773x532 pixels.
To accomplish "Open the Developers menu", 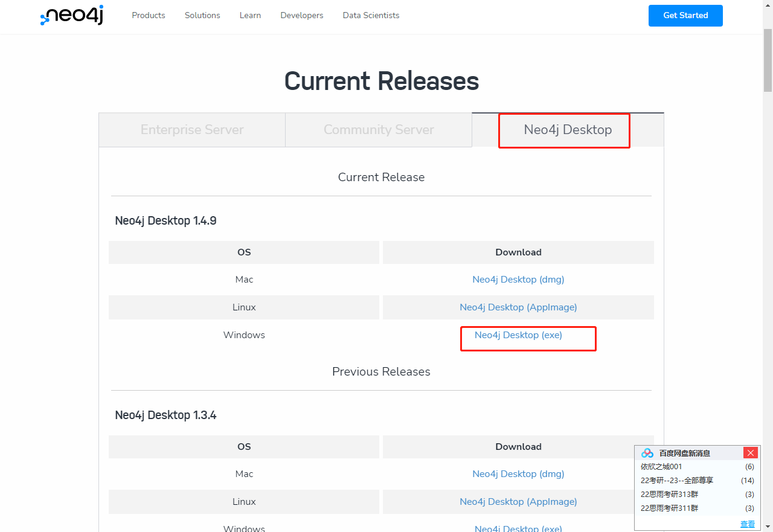I will click(x=302, y=15).
